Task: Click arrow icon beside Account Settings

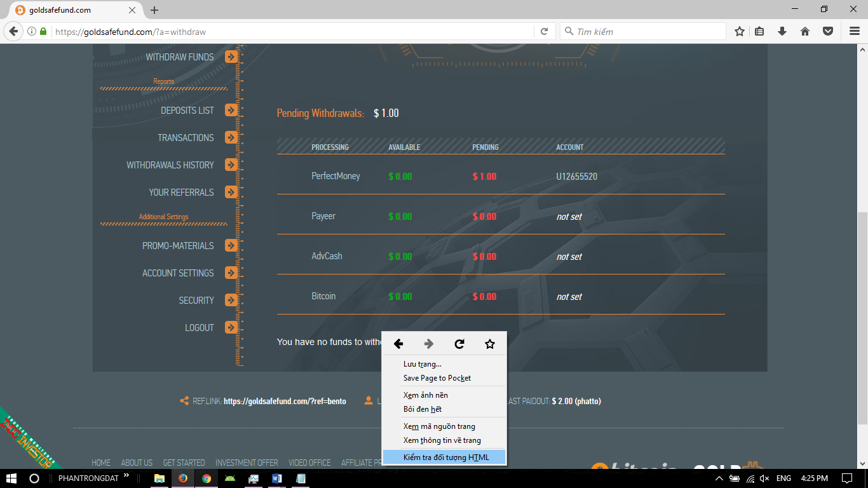Action: click(231, 273)
